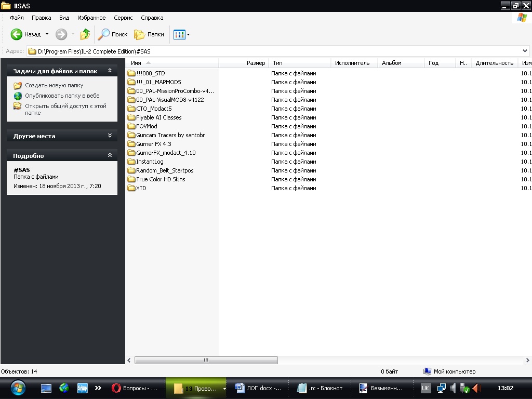Screen dimensions: 532x399
Task: Click the greyed Forward arrow button
Action: [x=61, y=34]
